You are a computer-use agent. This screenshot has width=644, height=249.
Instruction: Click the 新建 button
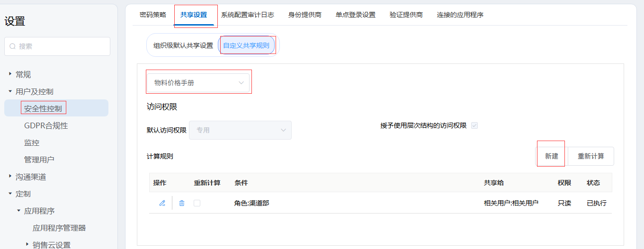(x=551, y=156)
